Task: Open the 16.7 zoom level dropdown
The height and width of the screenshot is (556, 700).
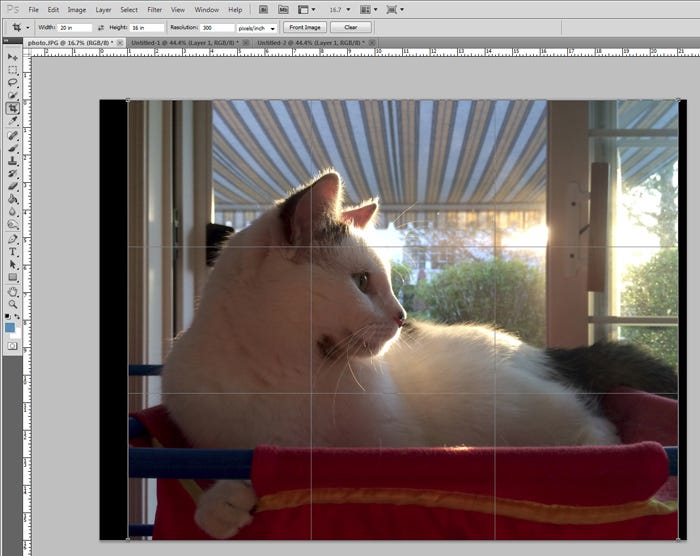Action: pyautogui.click(x=340, y=9)
